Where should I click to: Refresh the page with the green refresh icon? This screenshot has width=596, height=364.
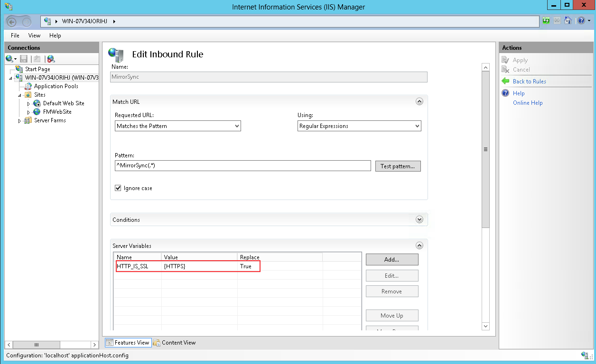(547, 21)
